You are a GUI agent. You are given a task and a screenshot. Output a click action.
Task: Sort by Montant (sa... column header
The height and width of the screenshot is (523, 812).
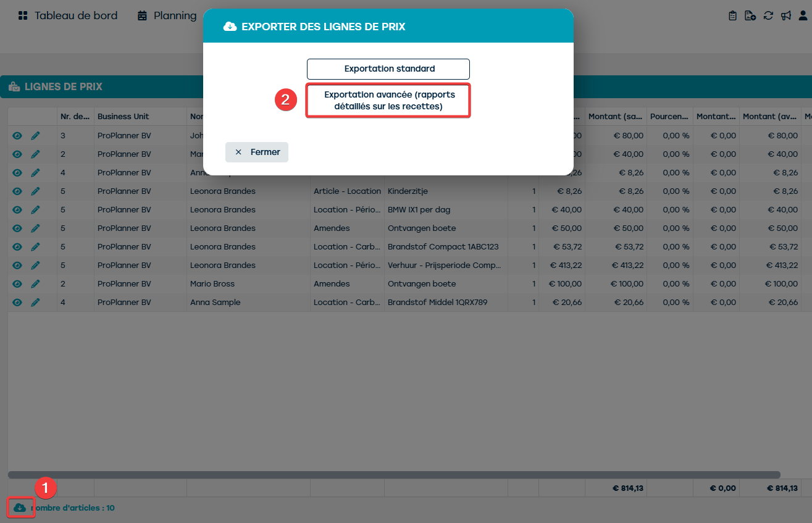(616, 117)
